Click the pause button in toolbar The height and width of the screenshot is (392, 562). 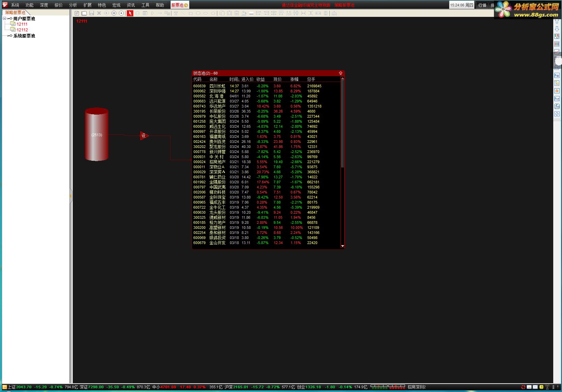coord(114,13)
